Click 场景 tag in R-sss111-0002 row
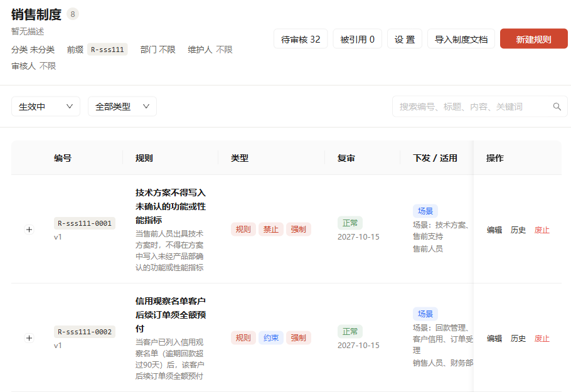Image resolution: width=571 pixels, height=392 pixels. [425, 314]
